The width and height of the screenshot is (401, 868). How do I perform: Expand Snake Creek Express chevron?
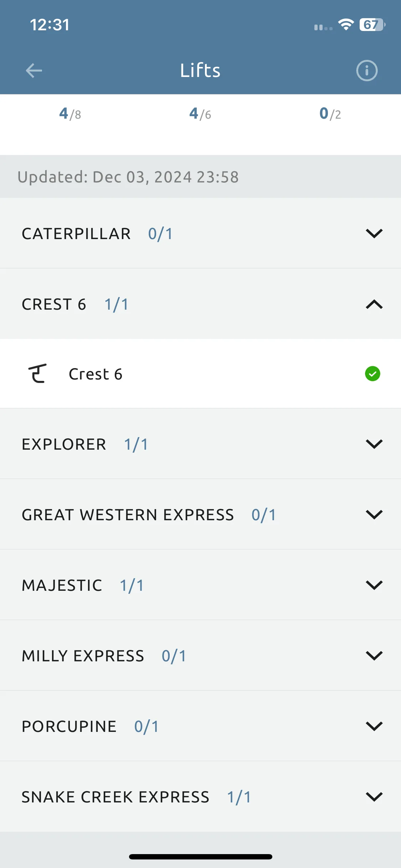374,797
